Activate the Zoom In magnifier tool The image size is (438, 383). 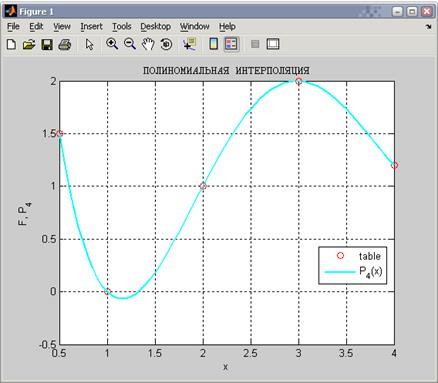112,44
